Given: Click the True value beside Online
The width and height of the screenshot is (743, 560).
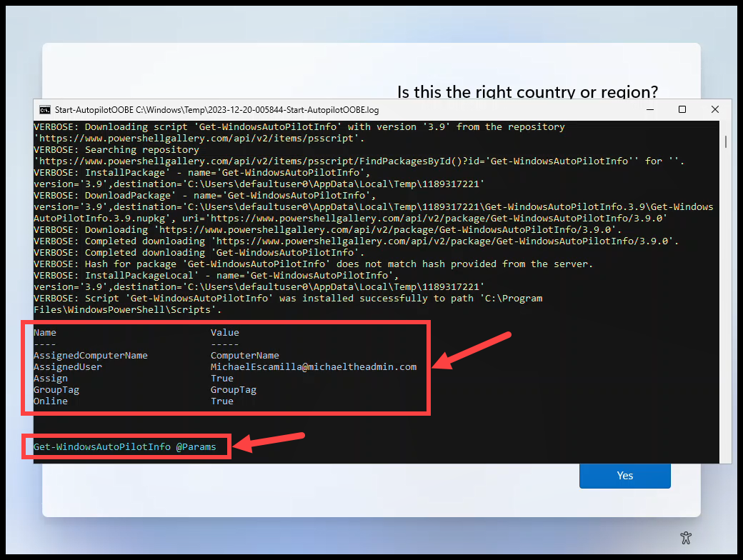Looking at the screenshot, I should (x=221, y=401).
